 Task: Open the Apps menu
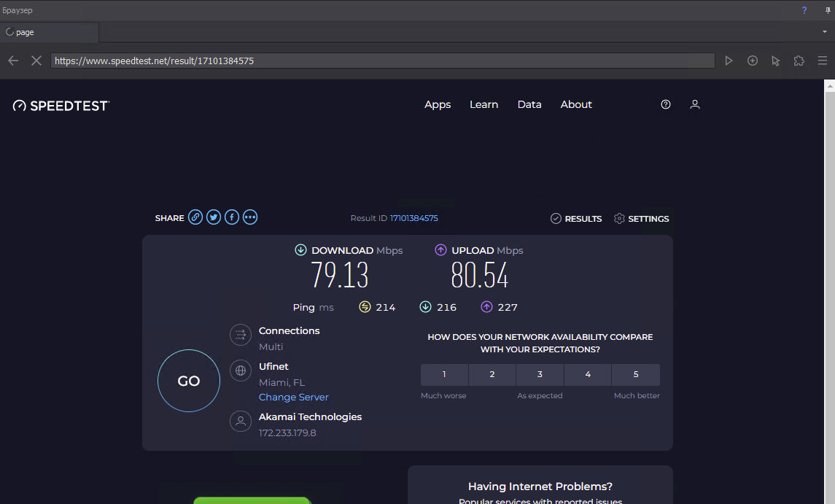point(438,104)
